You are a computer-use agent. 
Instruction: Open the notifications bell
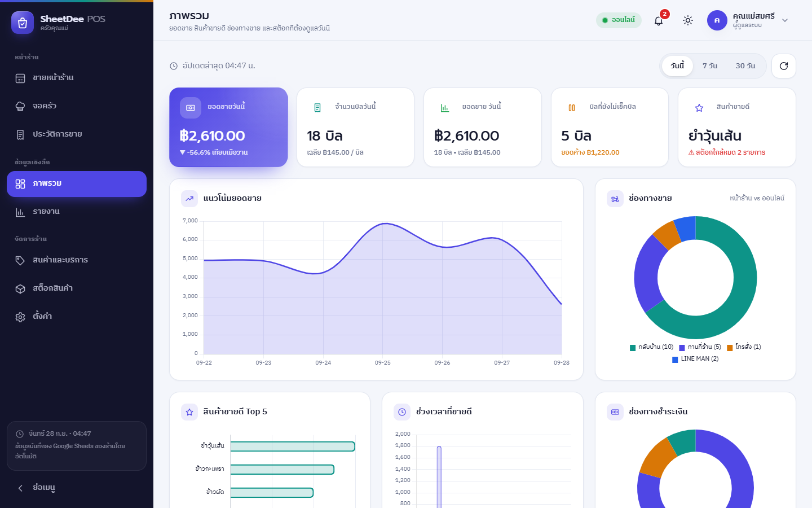point(659,20)
